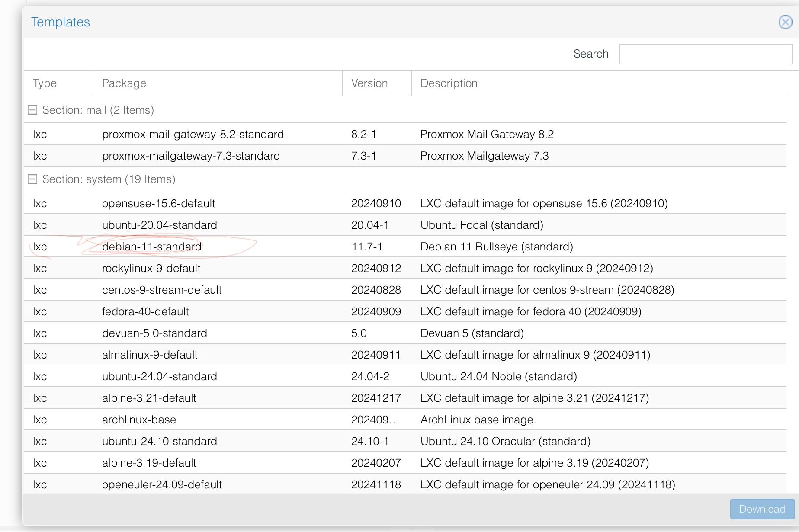Click version 20240828 cell

[376, 290]
